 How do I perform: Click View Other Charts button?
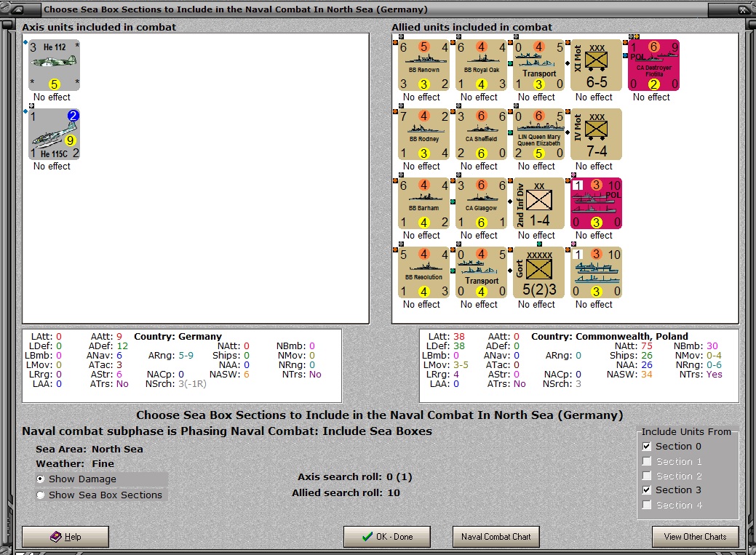pos(695,537)
